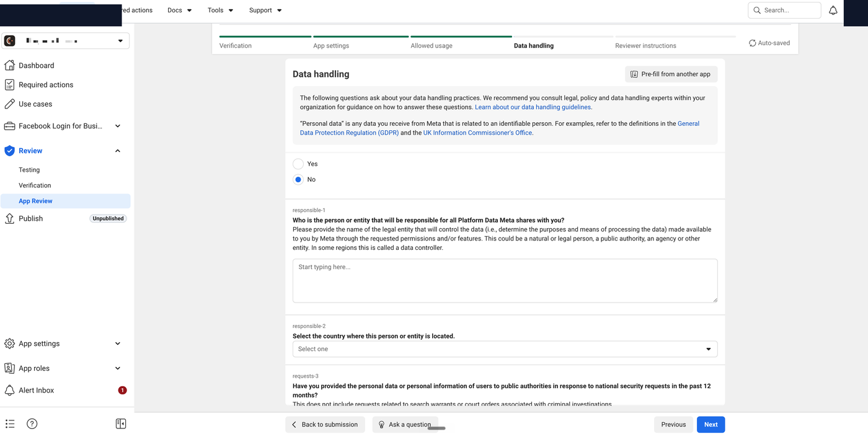Click the Dashboard sidebar label
Viewport: 868px width, 434px height.
pos(36,66)
